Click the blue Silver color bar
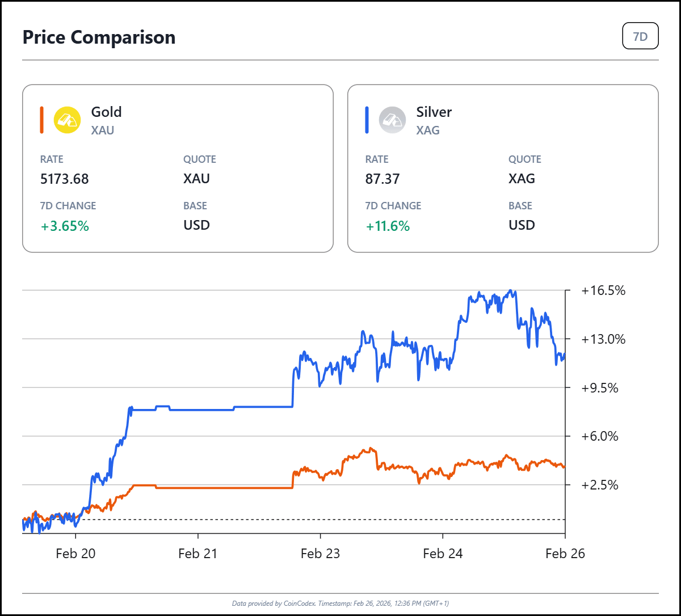This screenshot has width=681, height=616. 367,120
